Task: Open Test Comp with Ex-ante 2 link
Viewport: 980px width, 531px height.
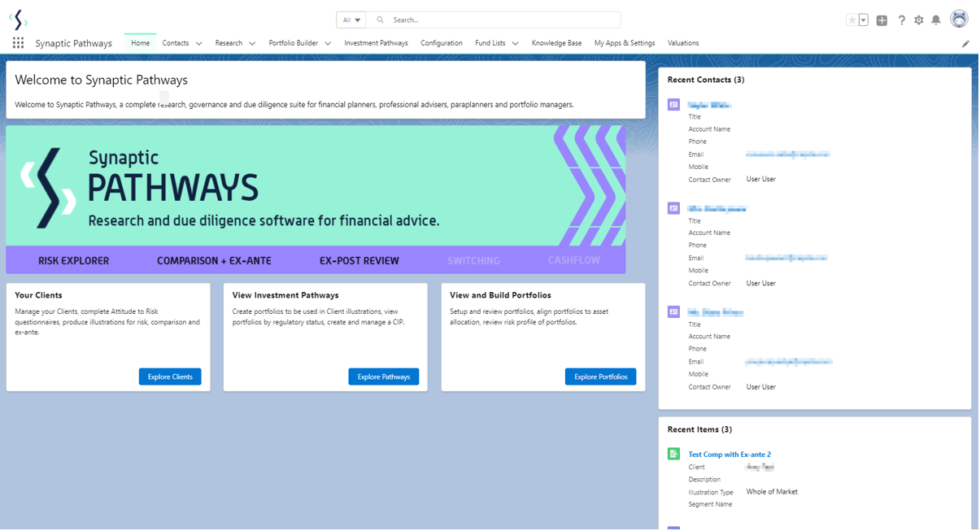Action: coord(730,455)
